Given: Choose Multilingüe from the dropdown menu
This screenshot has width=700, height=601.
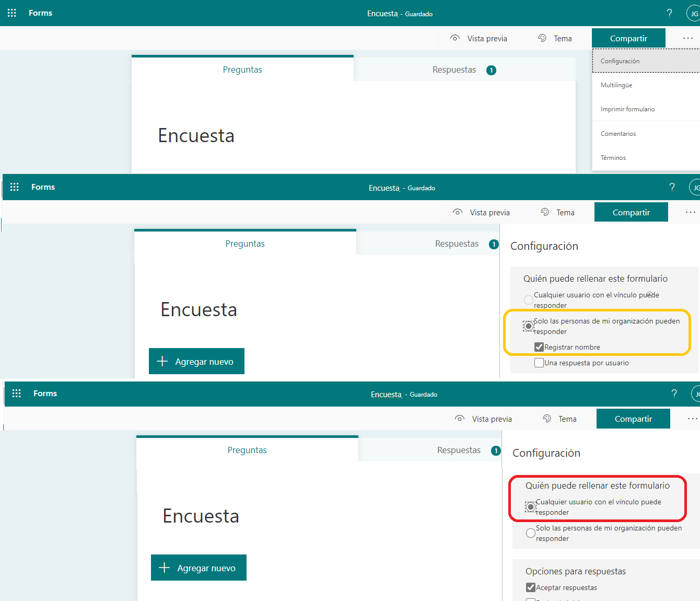Looking at the screenshot, I should coord(647,85).
